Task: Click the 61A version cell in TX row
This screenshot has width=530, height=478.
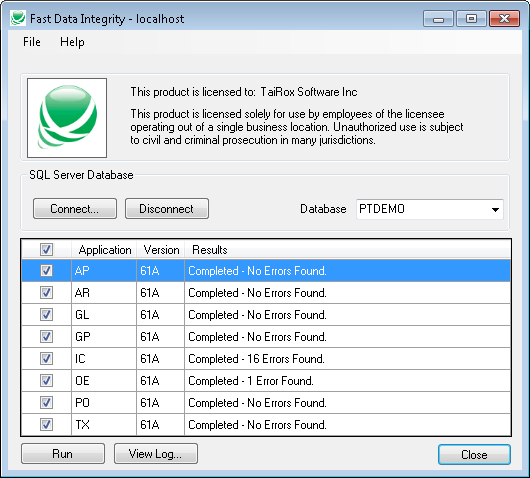Action: 161,424
